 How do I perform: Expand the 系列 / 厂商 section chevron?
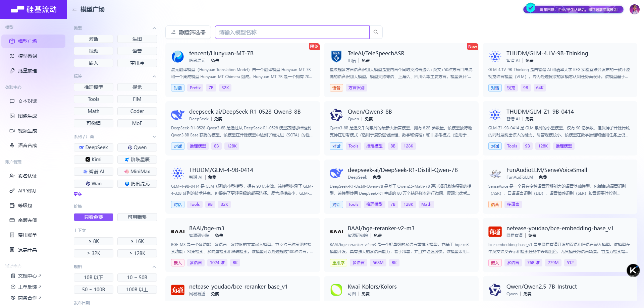[154, 137]
